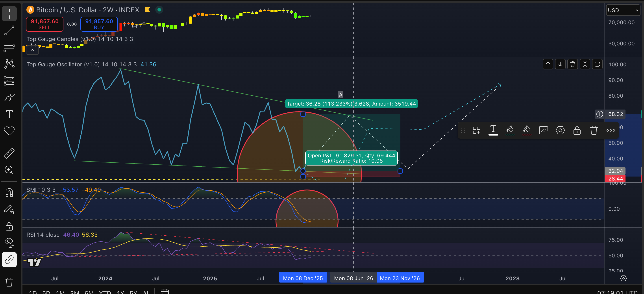Select the 1Y time range tab
This screenshot has height=294, width=644.
pyautogui.click(x=120, y=292)
